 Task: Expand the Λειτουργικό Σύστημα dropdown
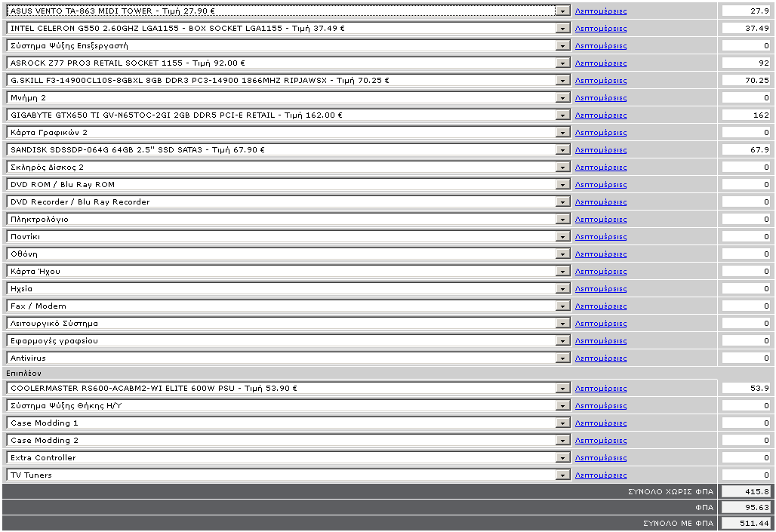click(x=288, y=323)
